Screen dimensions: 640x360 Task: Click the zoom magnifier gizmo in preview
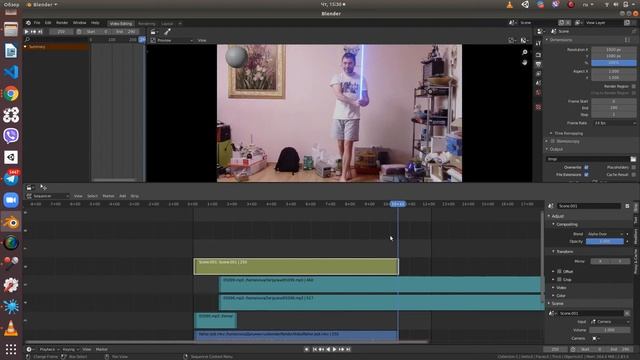pos(525,52)
